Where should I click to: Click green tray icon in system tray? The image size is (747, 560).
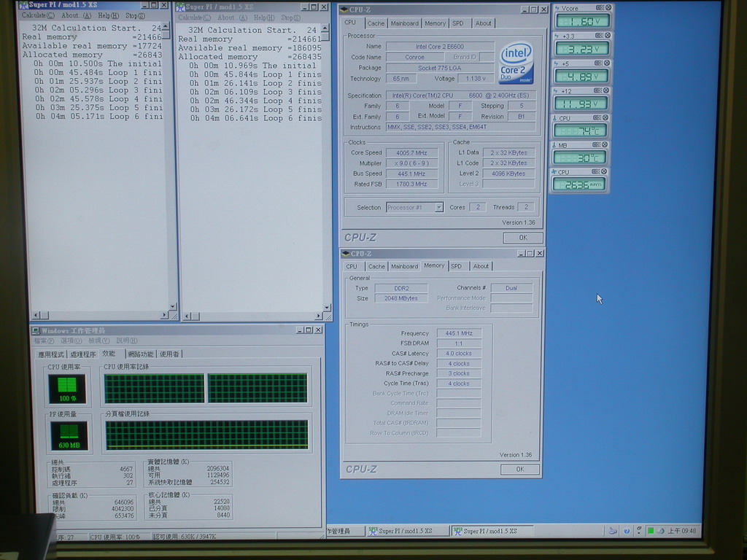[x=650, y=531]
